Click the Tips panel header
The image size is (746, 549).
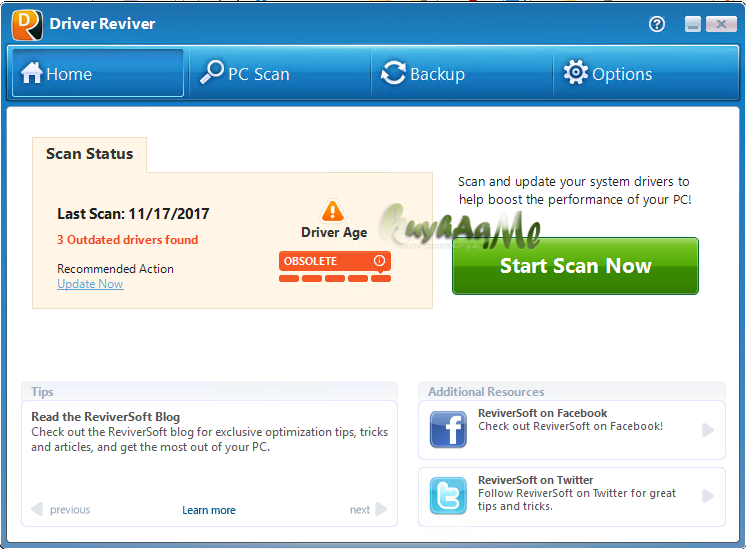pos(209,392)
